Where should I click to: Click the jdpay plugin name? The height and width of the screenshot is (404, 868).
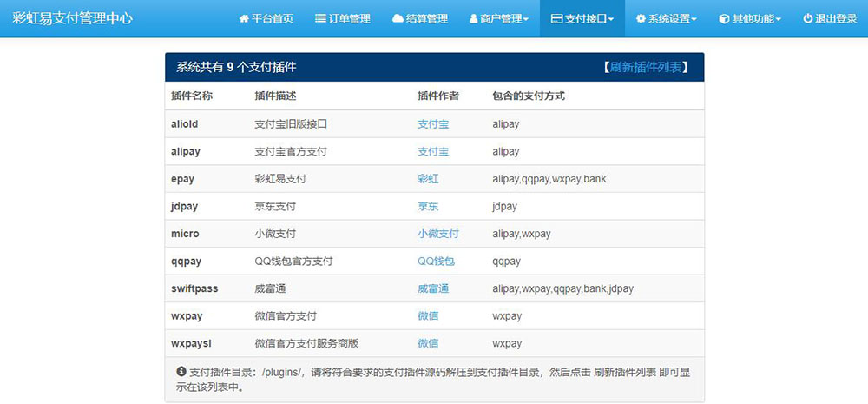tap(184, 206)
